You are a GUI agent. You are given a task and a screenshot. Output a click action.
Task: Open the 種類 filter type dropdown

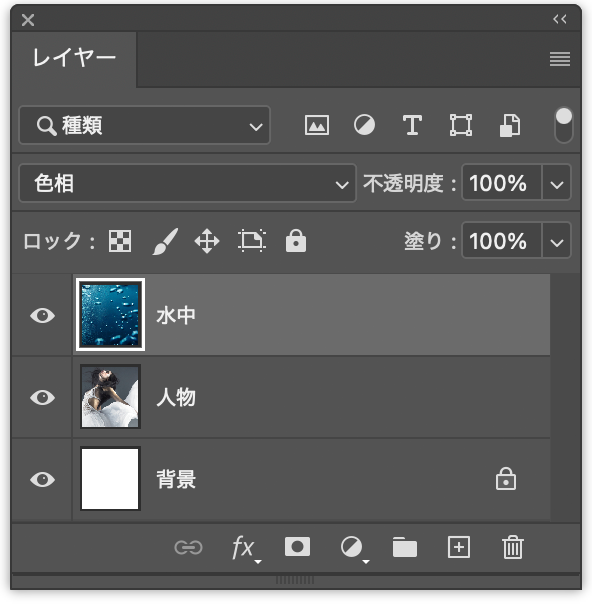click(x=144, y=125)
